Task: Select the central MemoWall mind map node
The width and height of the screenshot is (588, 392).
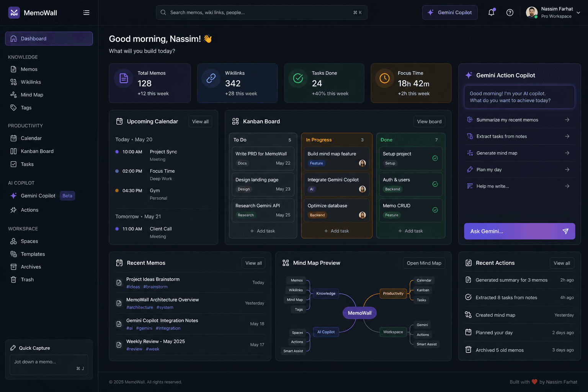Action: point(359,313)
